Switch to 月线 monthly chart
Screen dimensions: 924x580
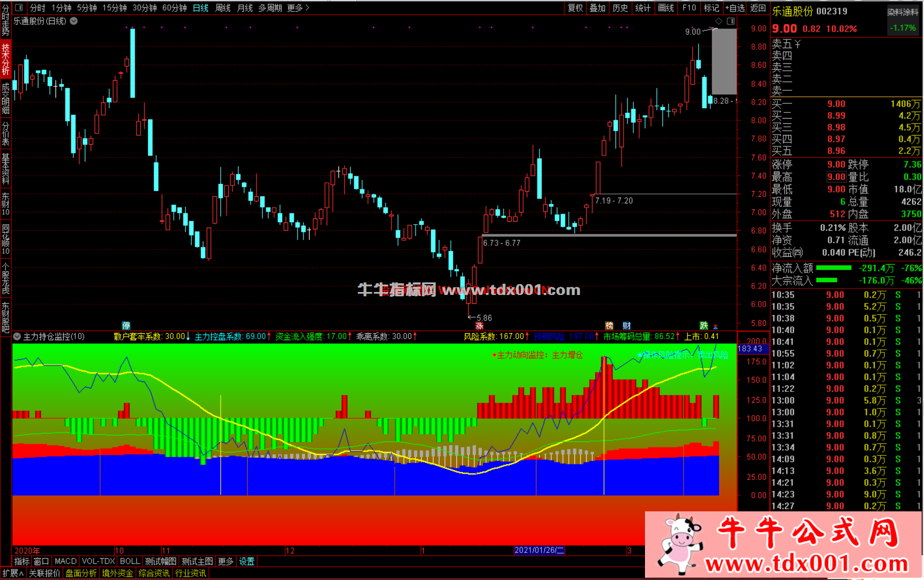click(245, 8)
